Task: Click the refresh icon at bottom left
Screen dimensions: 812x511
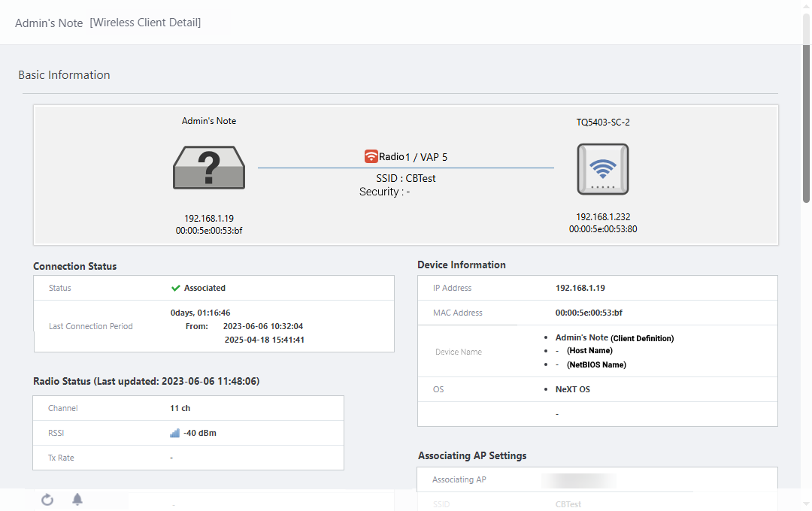Action: (47, 500)
